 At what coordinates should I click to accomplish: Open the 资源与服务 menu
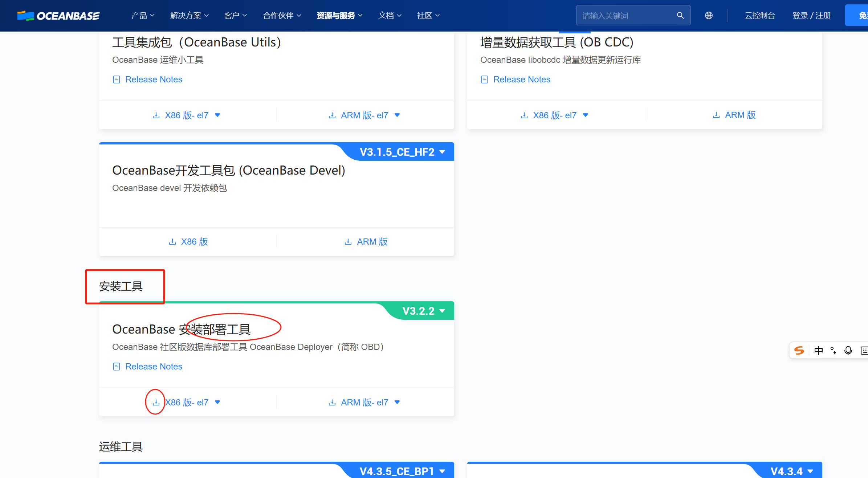(x=339, y=16)
